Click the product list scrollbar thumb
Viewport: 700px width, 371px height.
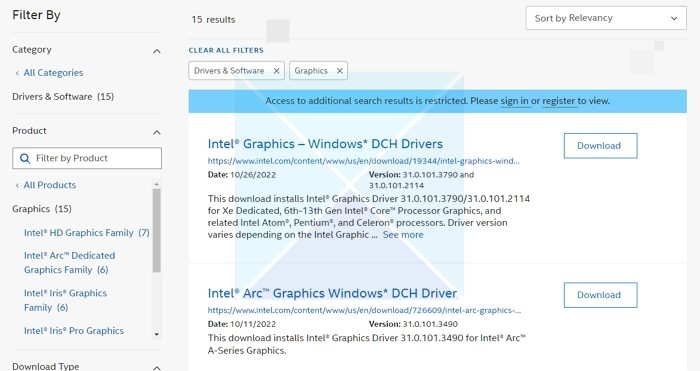156,230
